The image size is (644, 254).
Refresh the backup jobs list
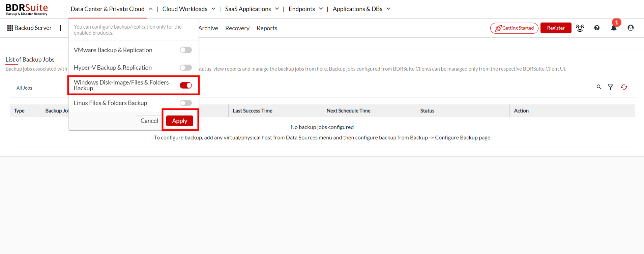624,87
